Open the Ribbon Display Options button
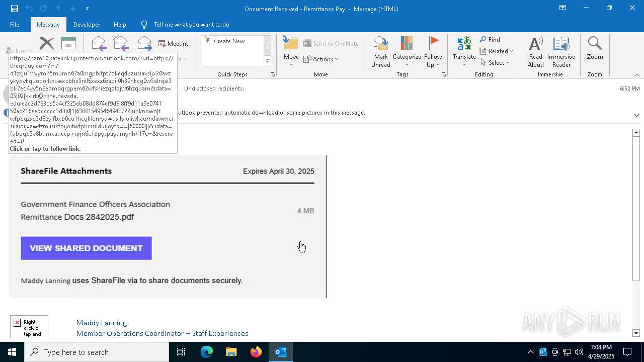The height and width of the screenshot is (362, 644). tap(563, 8)
